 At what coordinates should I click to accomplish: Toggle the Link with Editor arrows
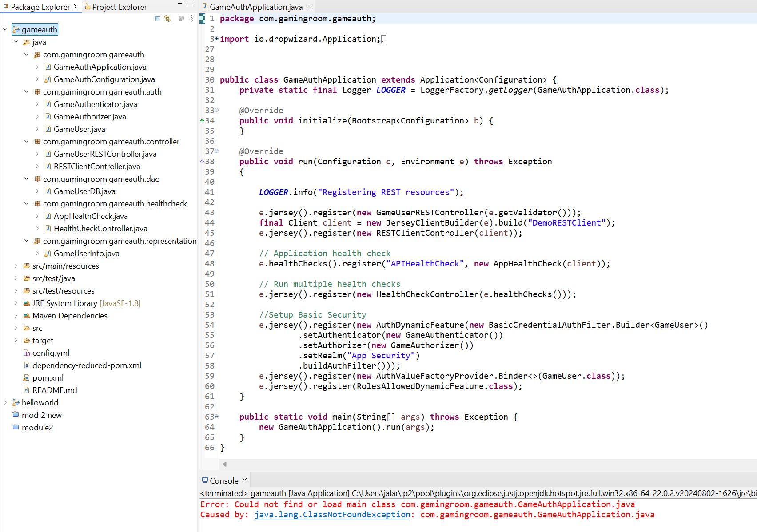tap(167, 19)
